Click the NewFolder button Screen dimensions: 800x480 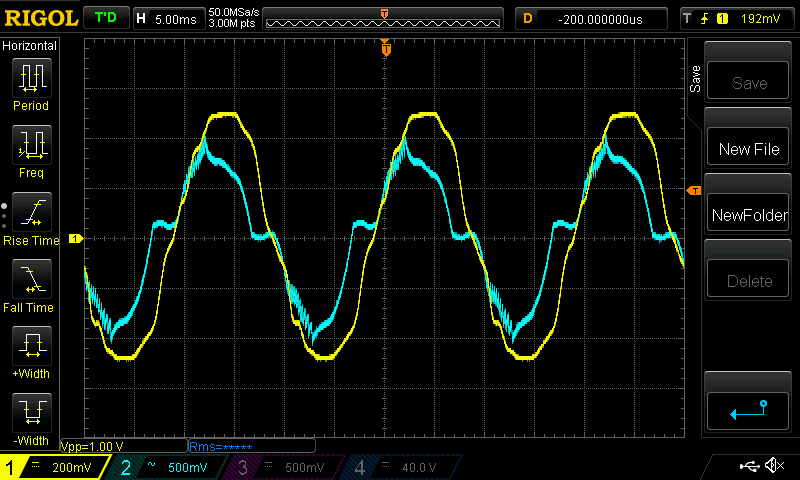(749, 215)
